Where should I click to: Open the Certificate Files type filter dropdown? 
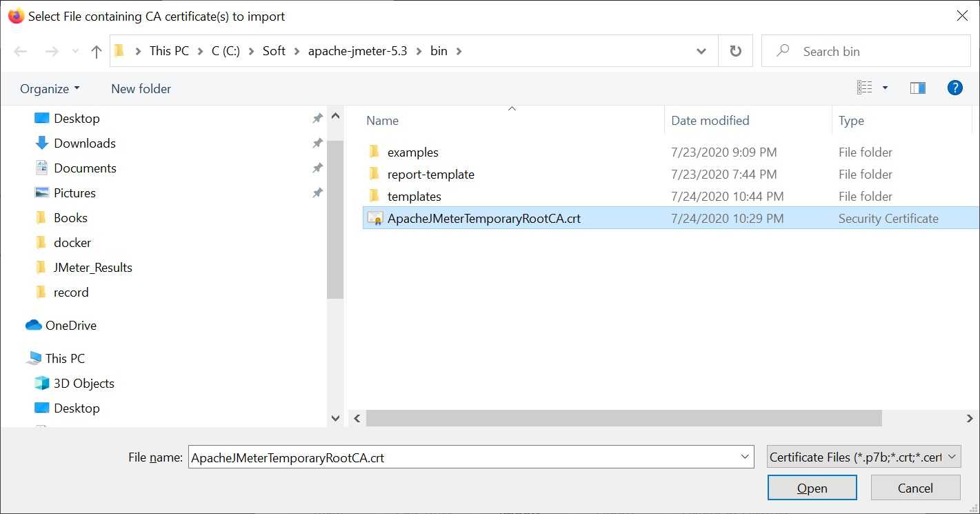click(863, 457)
